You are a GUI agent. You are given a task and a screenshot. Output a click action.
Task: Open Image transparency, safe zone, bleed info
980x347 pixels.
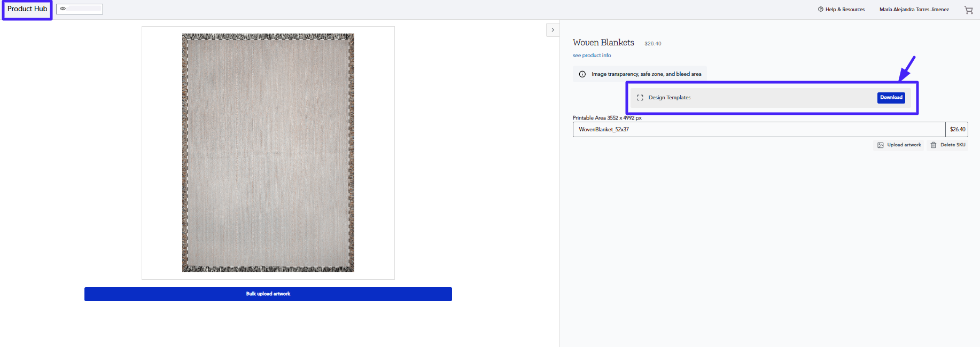coord(646,74)
